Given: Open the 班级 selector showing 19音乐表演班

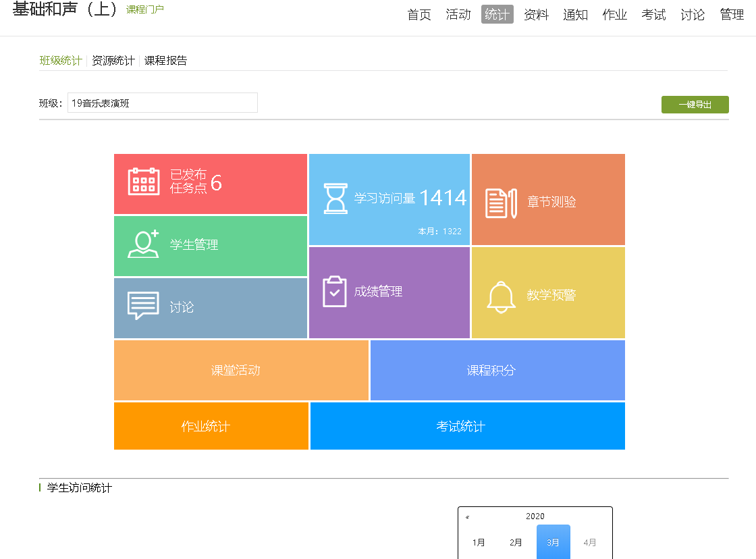Looking at the screenshot, I should coord(162,103).
